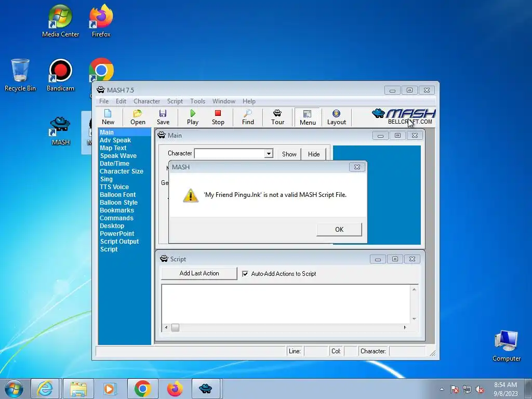Image resolution: width=532 pixels, height=399 pixels.
Task: Open Firefox desktop shortcut
Action: pyautogui.click(x=101, y=21)
